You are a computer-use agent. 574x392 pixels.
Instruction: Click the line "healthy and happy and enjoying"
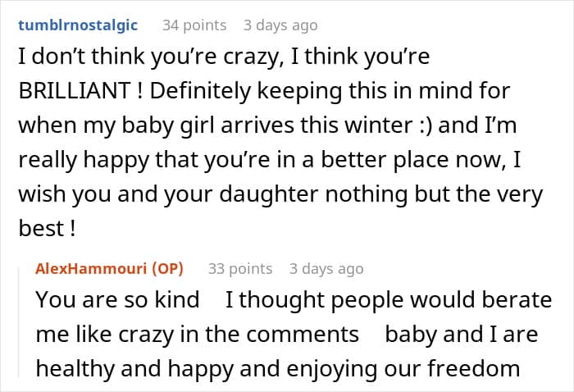pos(277,369)
